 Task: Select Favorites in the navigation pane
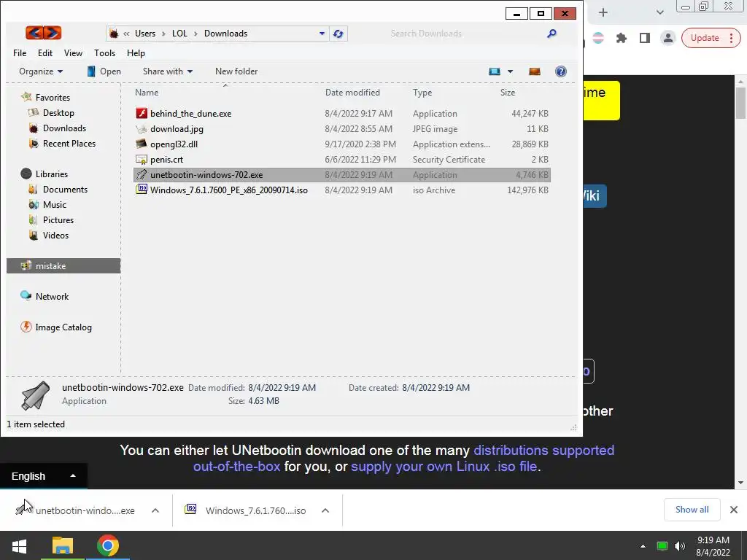[53, 97]
